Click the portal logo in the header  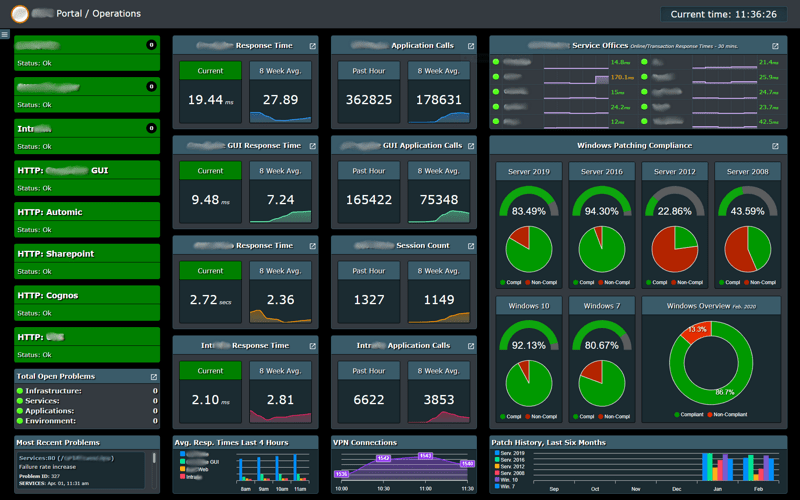19,14
